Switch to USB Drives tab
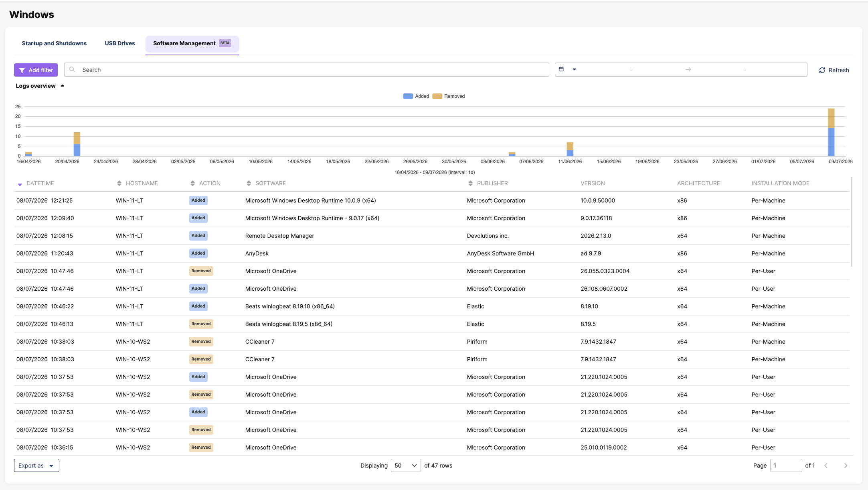The width and height of the screenshot is (868, 490). [x=120, y=43]
